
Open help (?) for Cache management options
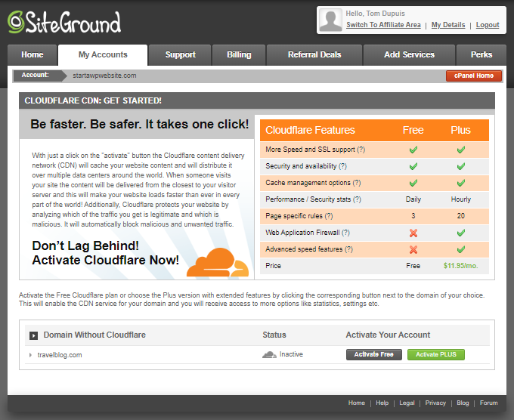coord(357,183)
